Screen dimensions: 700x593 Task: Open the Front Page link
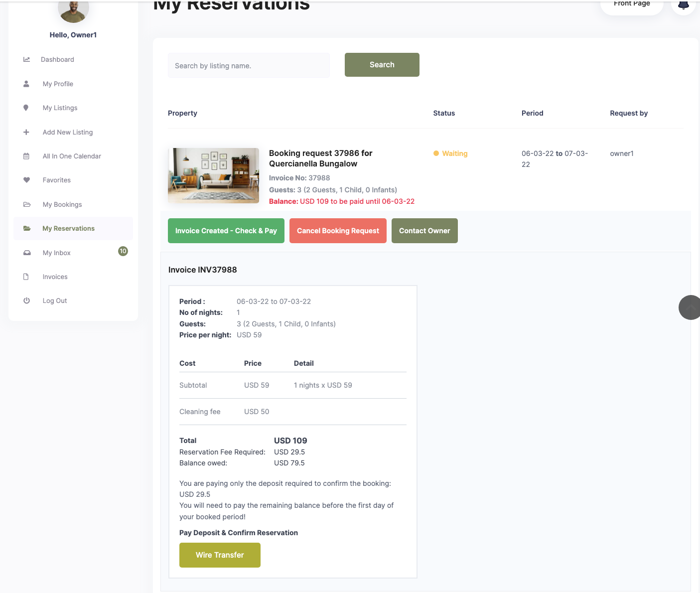pos(631,4)
